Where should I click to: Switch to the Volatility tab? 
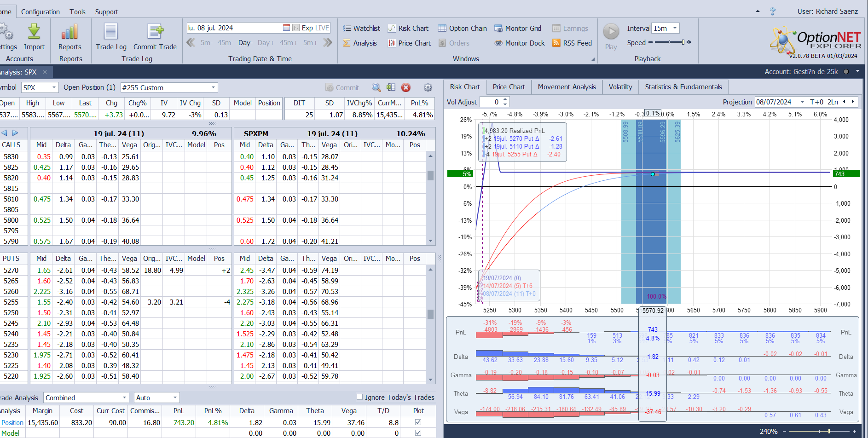[x=620, y=87]
